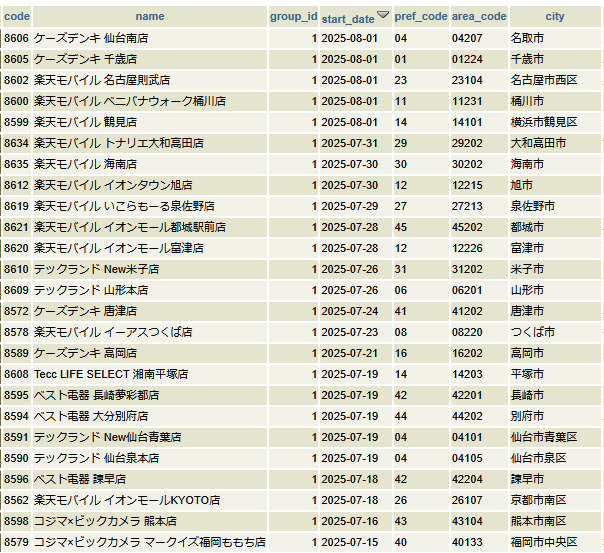Viewport: 604px width, 553px height.
Task: Click city cell 大和高田市
Action: tap(555, 143)
